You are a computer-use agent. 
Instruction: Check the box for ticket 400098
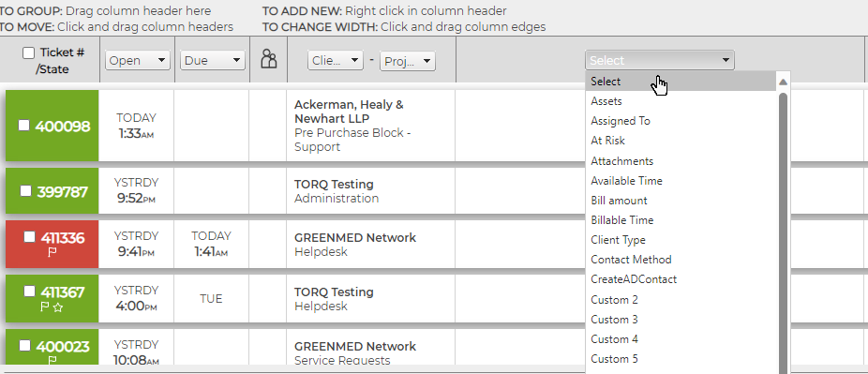pyautogui.click(x=23, y=126)
